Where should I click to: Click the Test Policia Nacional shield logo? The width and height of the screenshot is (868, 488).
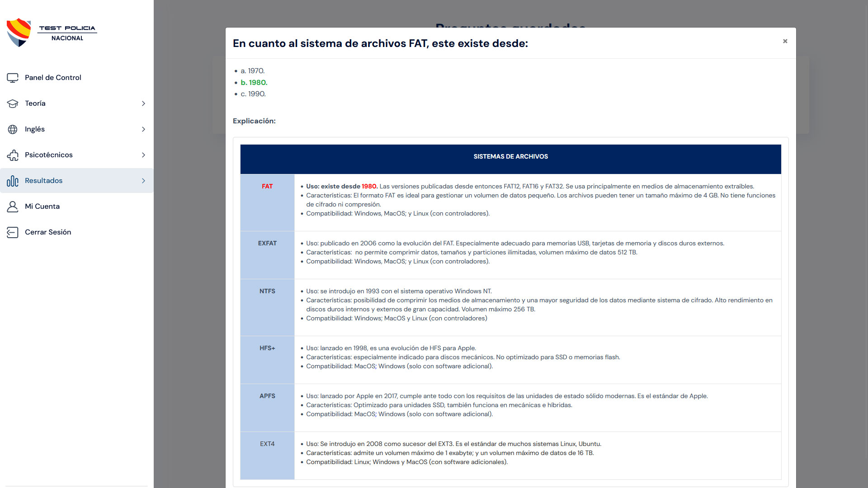[19, 33]
